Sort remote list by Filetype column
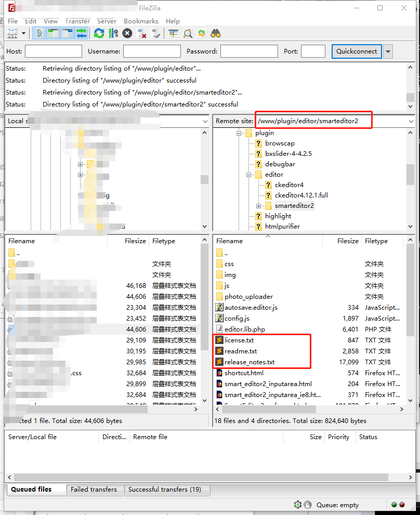This screenshot has height=515, width=420. [376, 241]
